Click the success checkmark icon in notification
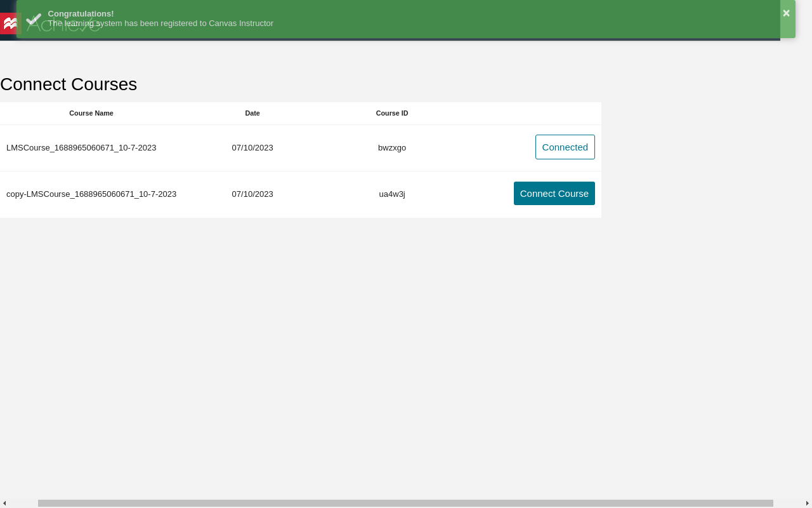The height and width of the screenshot is (508, 812). (34, 20)
